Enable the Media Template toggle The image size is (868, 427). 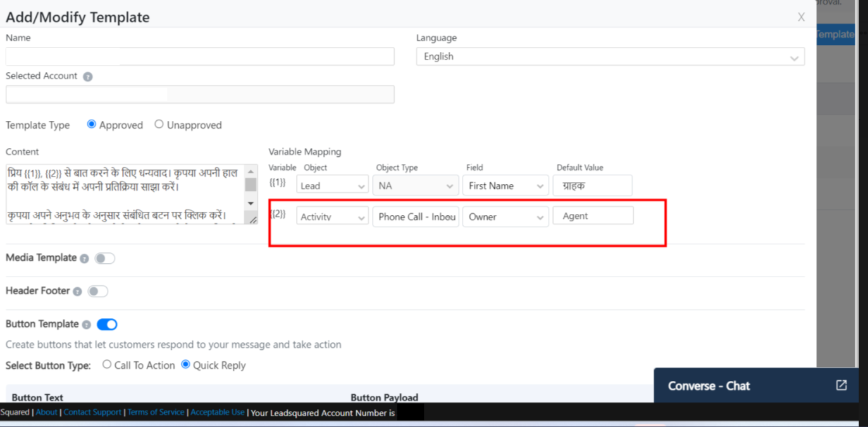(104, 258)
